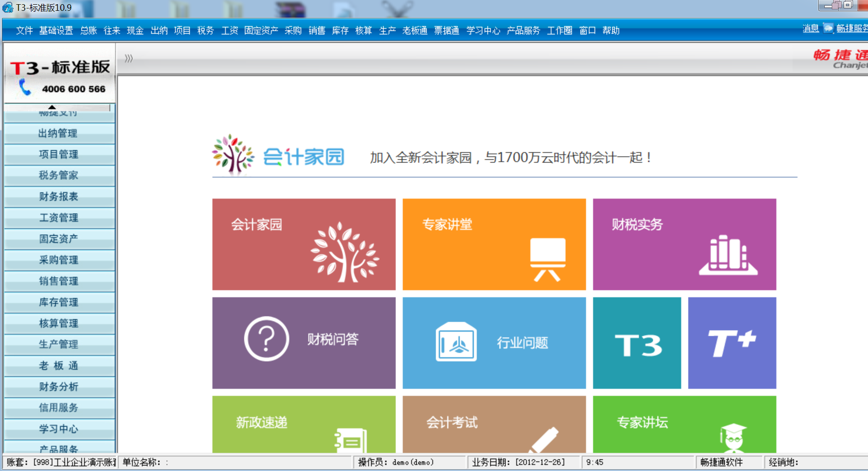Expand the panel with the ››› arrows

pyautogui.click(x=129, y=58)
